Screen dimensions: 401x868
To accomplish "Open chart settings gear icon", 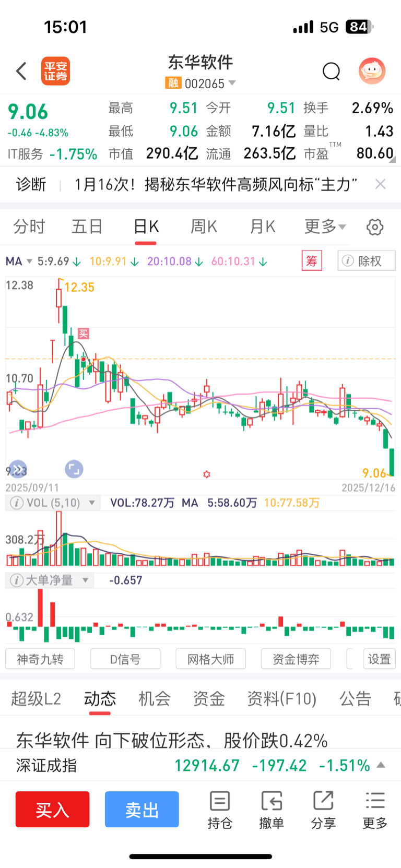I will 375,227.
